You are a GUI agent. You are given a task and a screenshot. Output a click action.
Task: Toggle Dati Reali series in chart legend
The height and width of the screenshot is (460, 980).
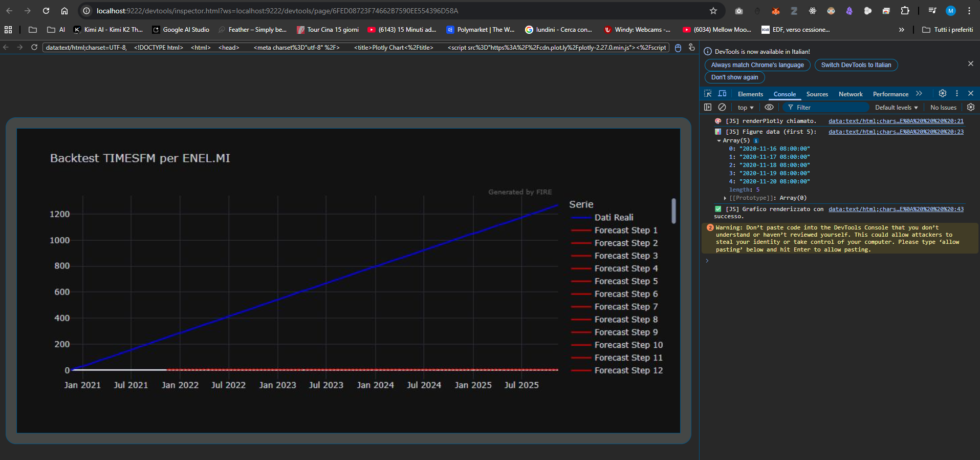pos(613,218)
